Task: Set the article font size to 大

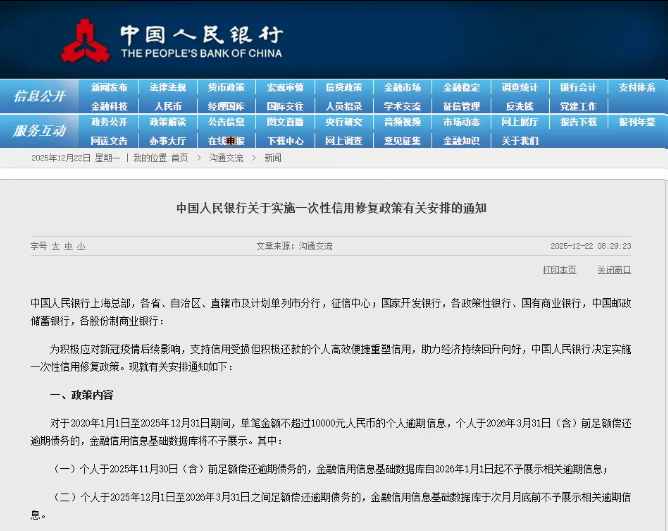Action: click(56, 245)
